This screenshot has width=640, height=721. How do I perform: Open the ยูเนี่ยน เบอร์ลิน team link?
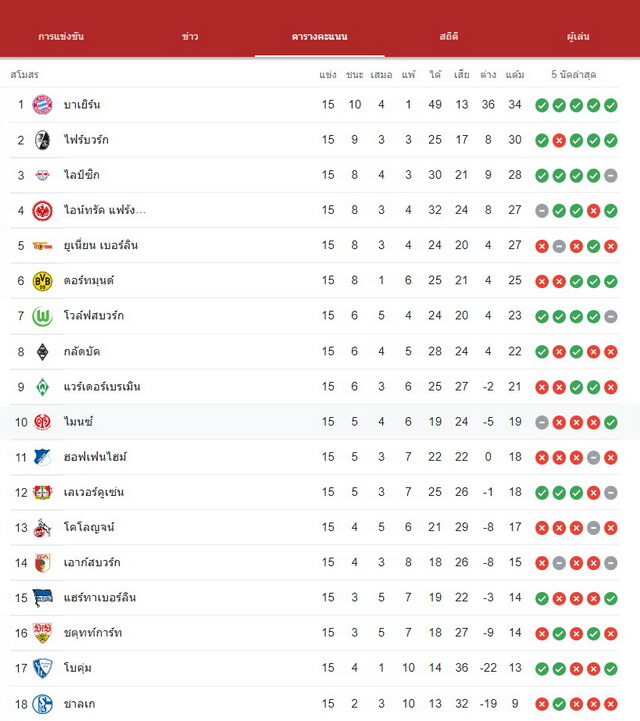point(101,245)
